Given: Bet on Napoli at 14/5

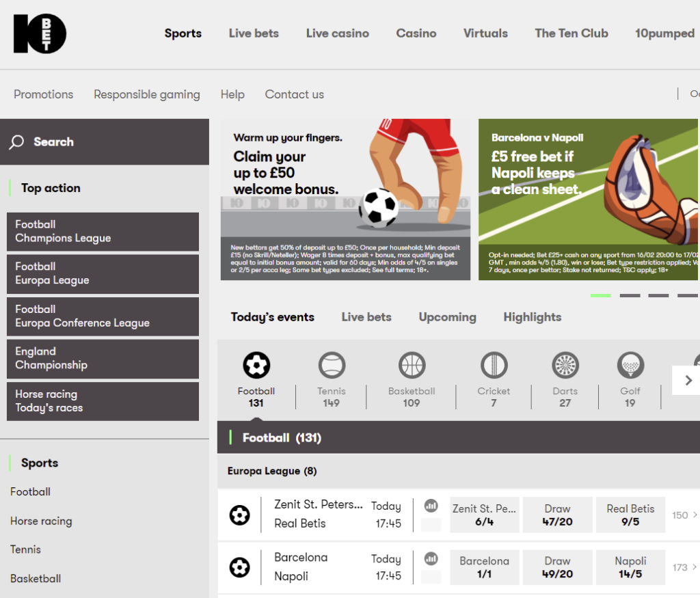Looking at the screenshot, I should tap(630, 567).
